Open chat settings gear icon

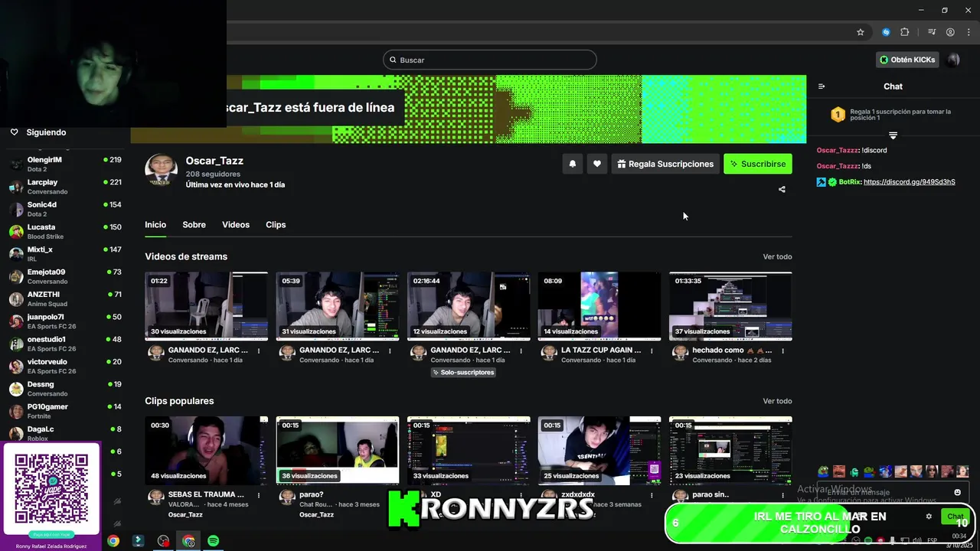929,517
